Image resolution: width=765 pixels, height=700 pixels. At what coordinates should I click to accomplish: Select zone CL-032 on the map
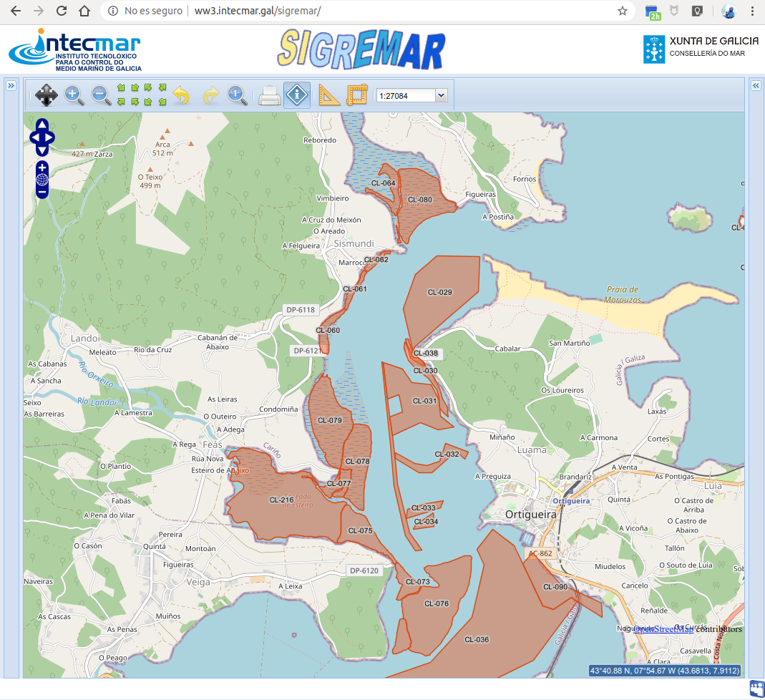pyautogui.click(x=447, y=454)
